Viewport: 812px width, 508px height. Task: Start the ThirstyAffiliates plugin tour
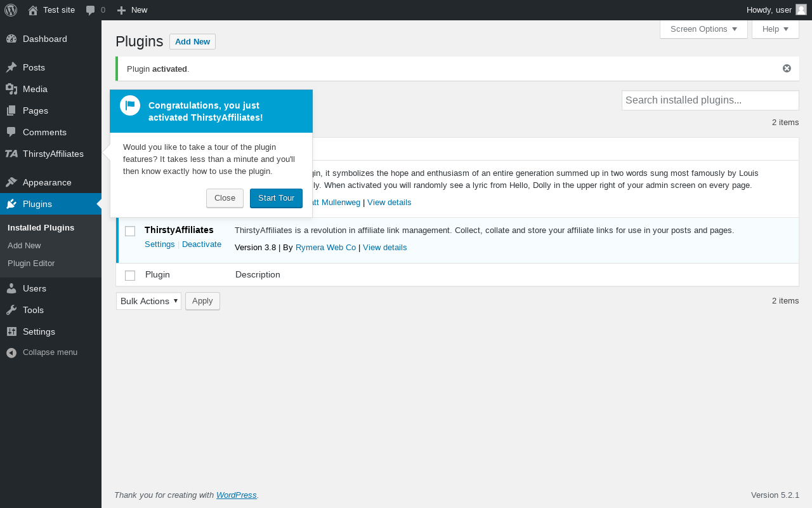pos(276,198)
